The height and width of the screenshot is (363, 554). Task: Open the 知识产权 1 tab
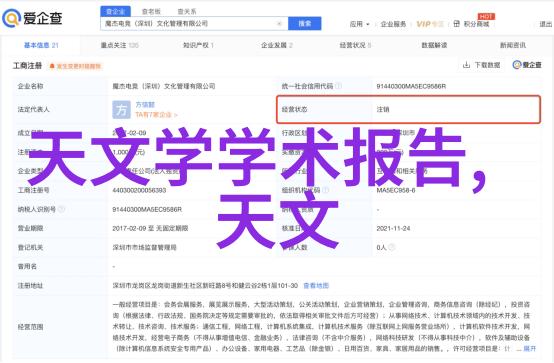pyautogui.click(x=198, y=45)
